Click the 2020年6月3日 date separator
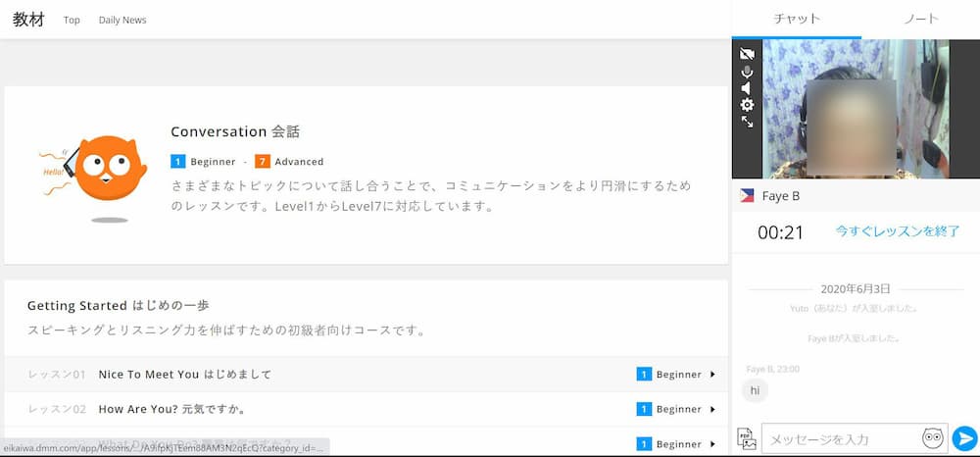Screen dimensions: 980x457 (x=856, y=289)
